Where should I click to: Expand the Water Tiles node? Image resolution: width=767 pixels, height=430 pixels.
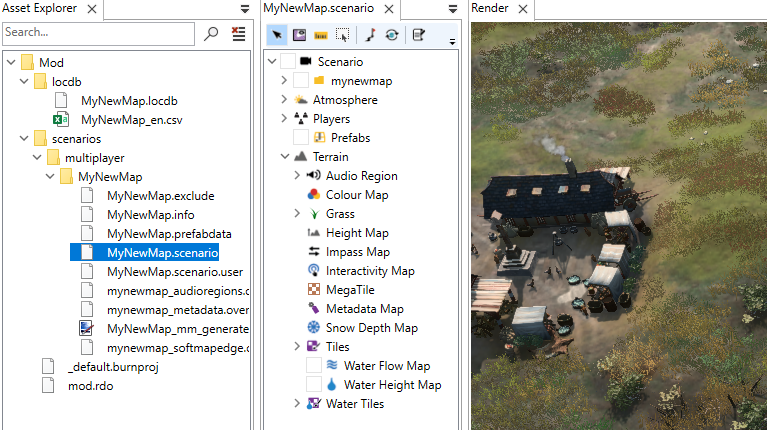(x=297, y=404)
